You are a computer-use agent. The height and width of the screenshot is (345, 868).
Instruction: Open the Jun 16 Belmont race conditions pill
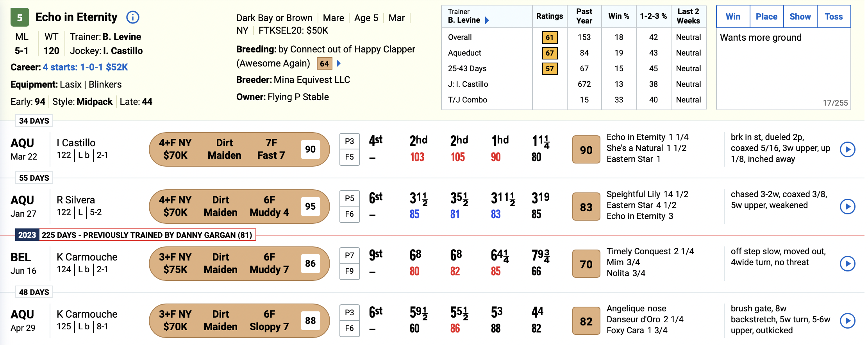pos(239,264)
